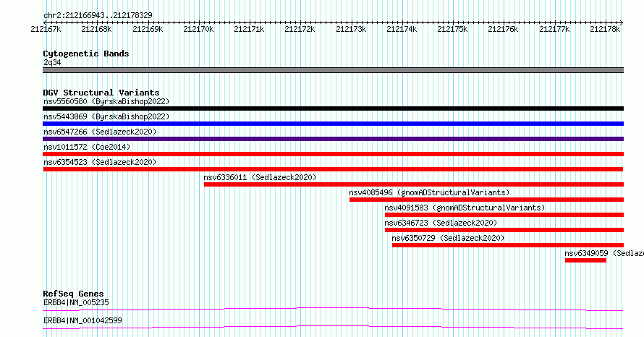644x337 pixels.
Task: Click the nsv6349059 variant label
Action: coord(604,253)
